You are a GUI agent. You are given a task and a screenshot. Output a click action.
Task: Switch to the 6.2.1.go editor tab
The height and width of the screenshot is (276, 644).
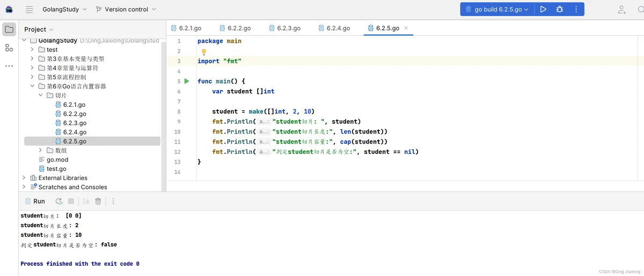click(186, 28)
